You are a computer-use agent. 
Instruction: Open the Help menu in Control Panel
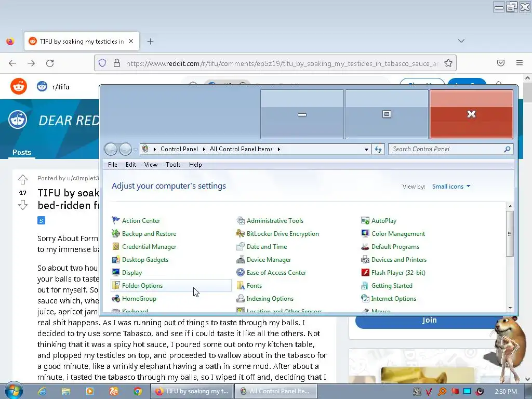click(x=195, y=165)
